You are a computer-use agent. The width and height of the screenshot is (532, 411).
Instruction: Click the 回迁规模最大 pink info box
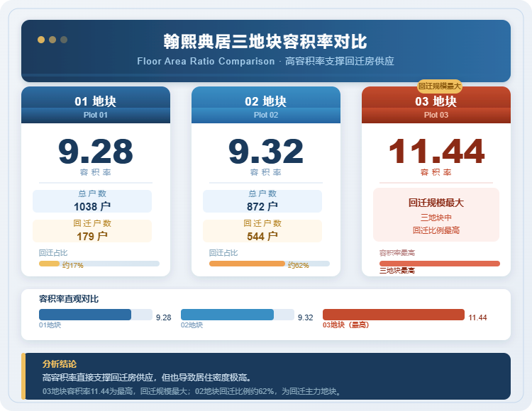coord(436,215)
